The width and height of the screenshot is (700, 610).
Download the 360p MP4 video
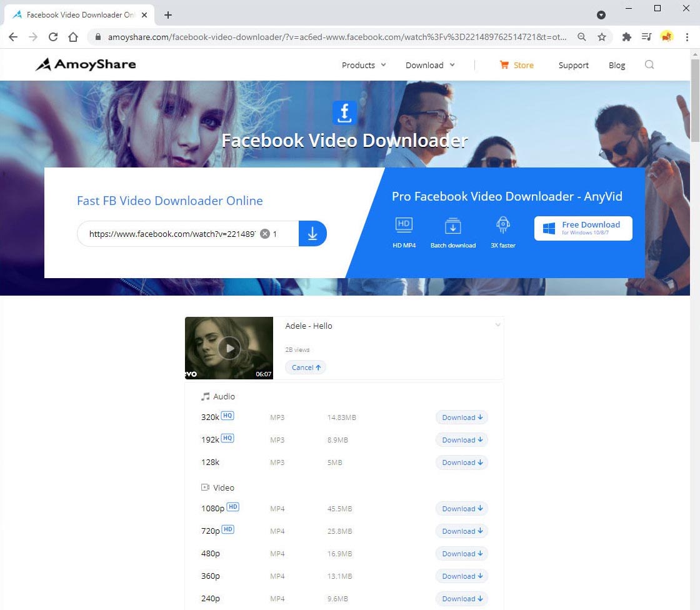point(462,576)
